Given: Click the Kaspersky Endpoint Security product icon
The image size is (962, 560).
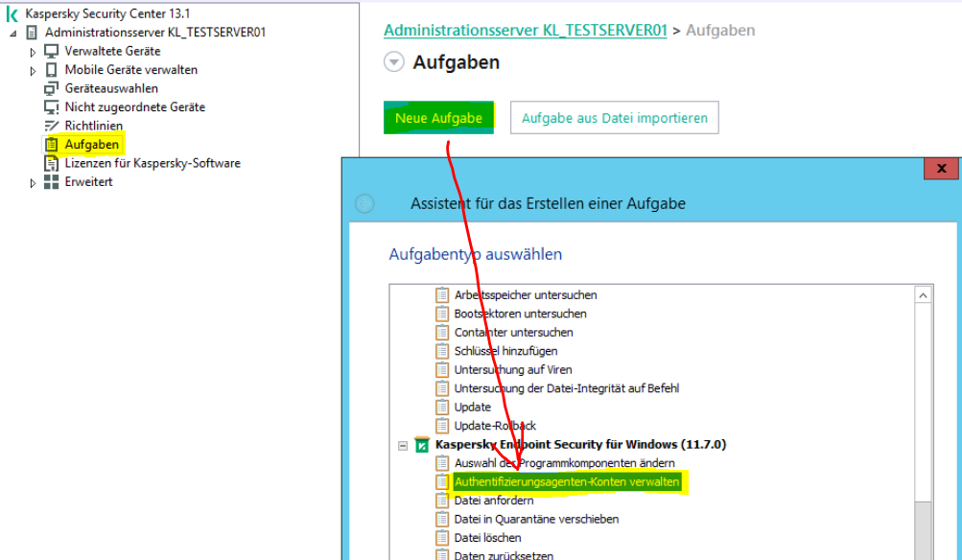Looking at the screenshot, I should pyautogui.click(x=421, y=445).
